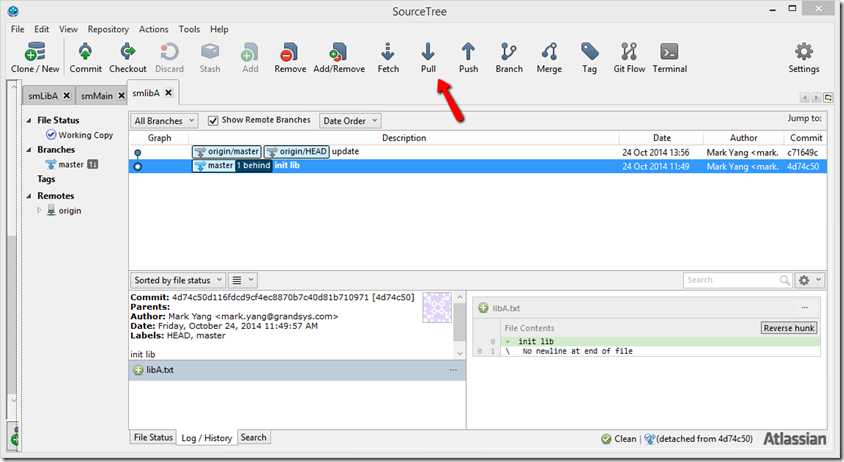Open the File menu

point(17,29)
